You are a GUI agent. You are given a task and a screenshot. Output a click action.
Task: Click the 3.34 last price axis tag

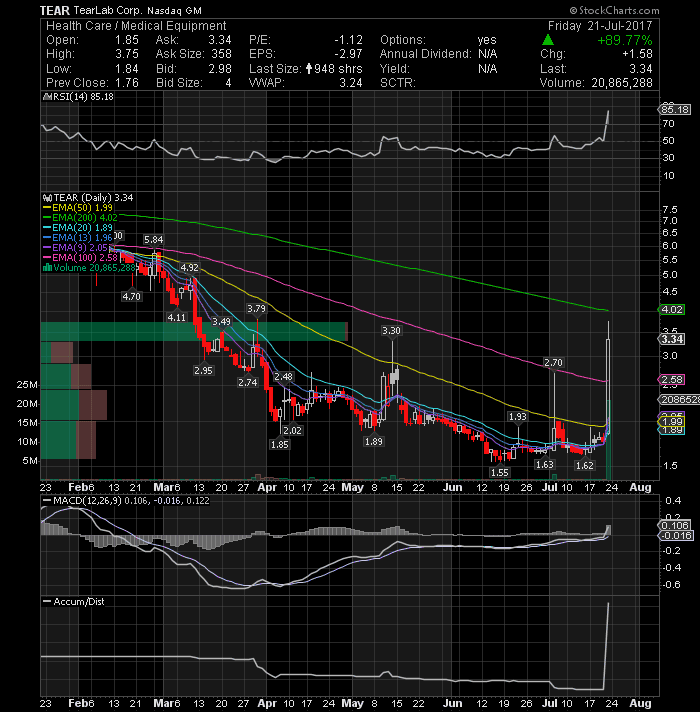coord(672,339)
